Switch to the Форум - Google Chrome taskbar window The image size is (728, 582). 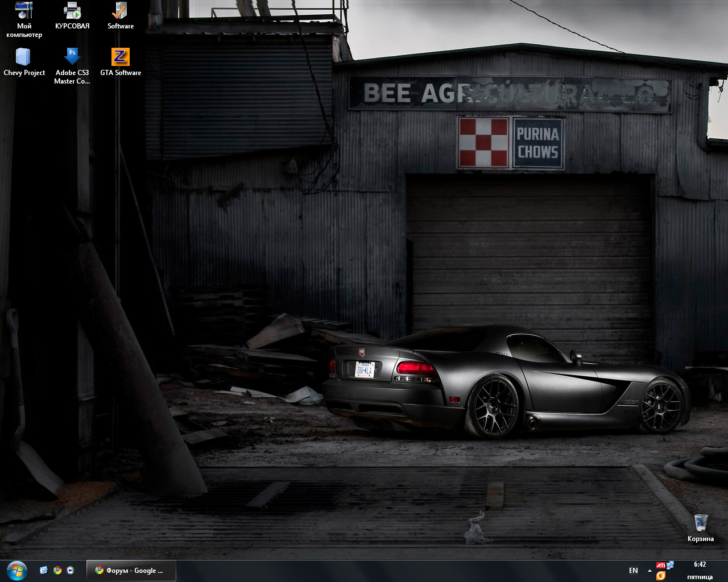(x=131, y=571)
